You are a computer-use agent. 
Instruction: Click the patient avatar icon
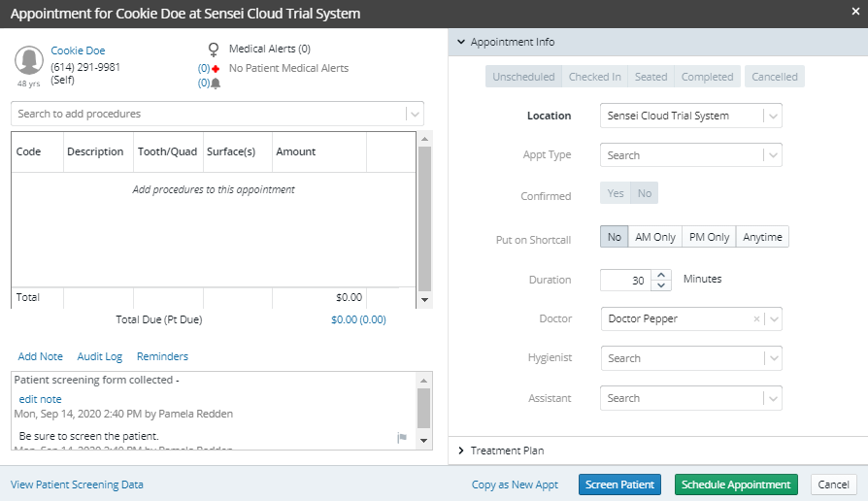[x=29, y=60]
